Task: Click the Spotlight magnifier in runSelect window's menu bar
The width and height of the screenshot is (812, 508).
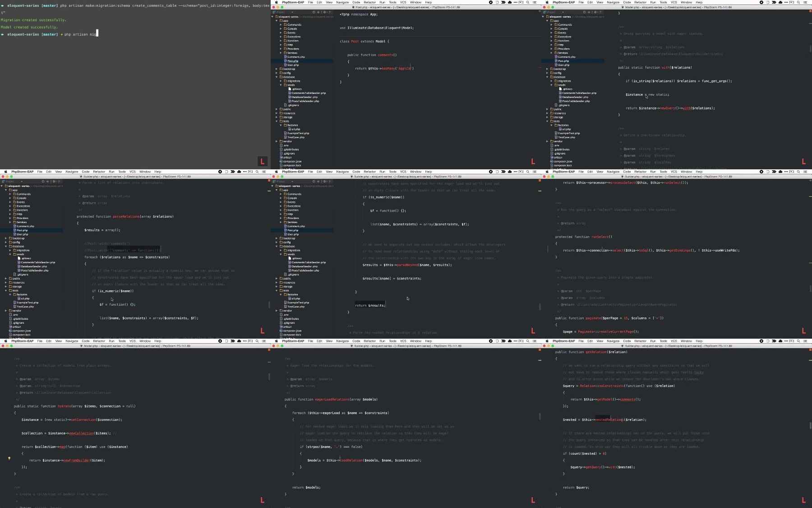Action: [798, 172]
